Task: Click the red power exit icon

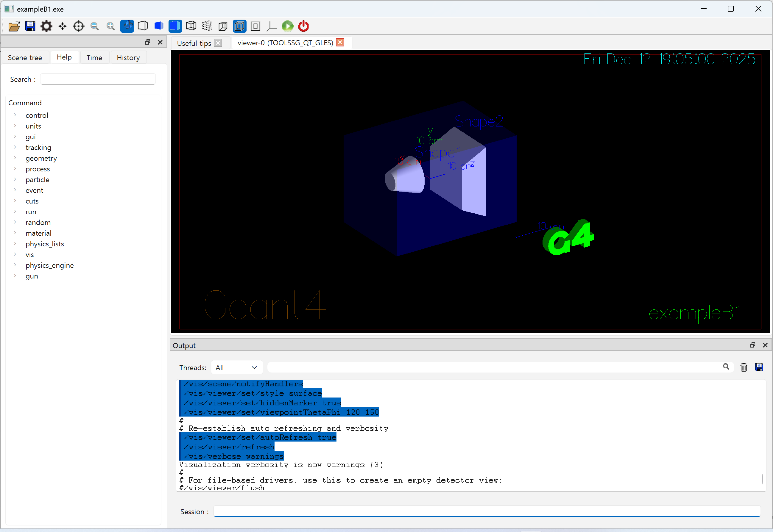Action: pyautogui.click(x=303, y=26)
